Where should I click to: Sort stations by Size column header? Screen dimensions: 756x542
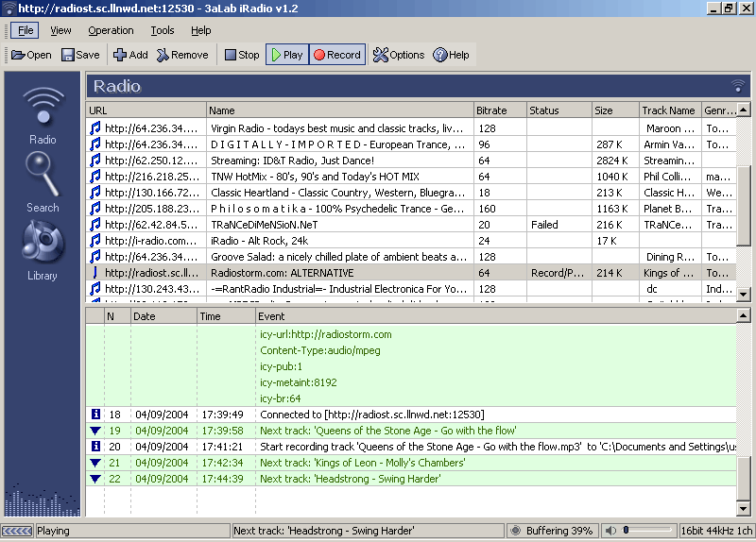615,110
